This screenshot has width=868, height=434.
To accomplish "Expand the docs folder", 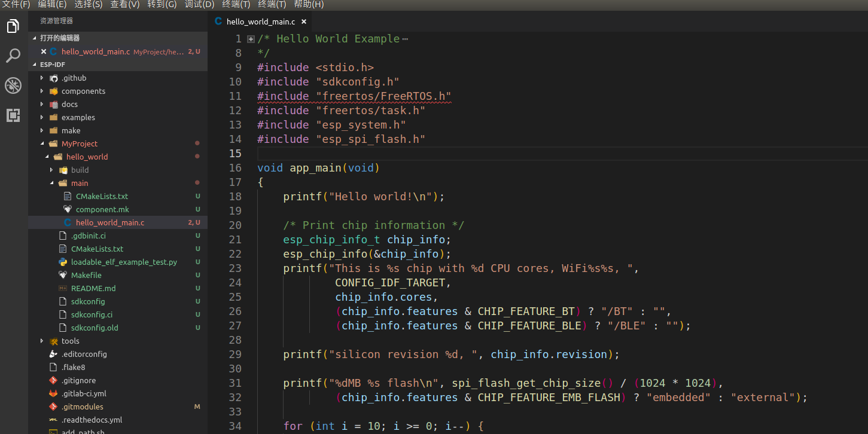I will [42, 105].
